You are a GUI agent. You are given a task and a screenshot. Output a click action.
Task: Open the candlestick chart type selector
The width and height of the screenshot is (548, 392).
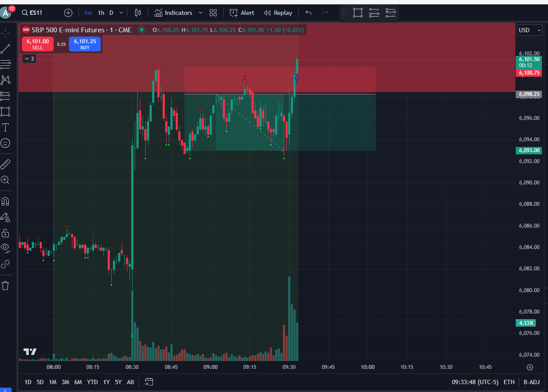point(138,13)
